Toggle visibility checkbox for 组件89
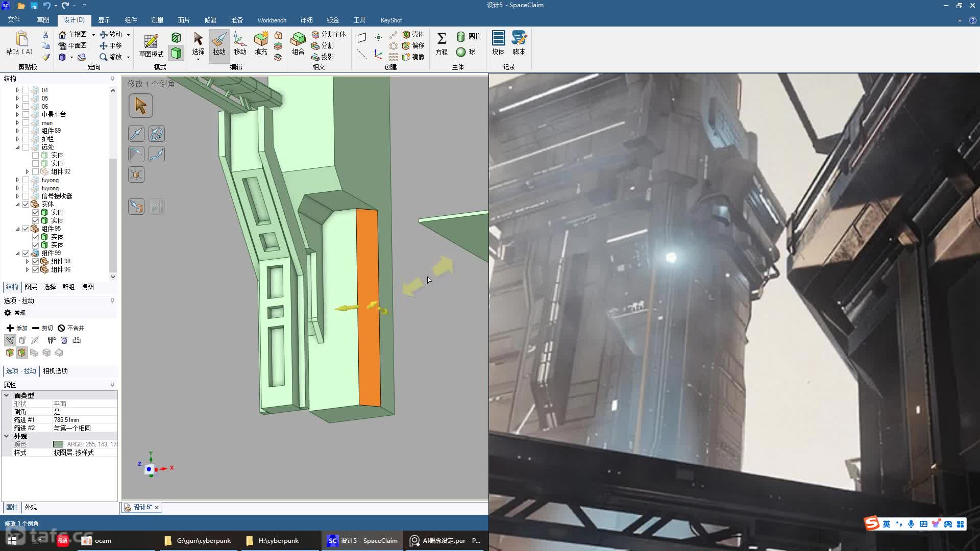 [26, 131]
